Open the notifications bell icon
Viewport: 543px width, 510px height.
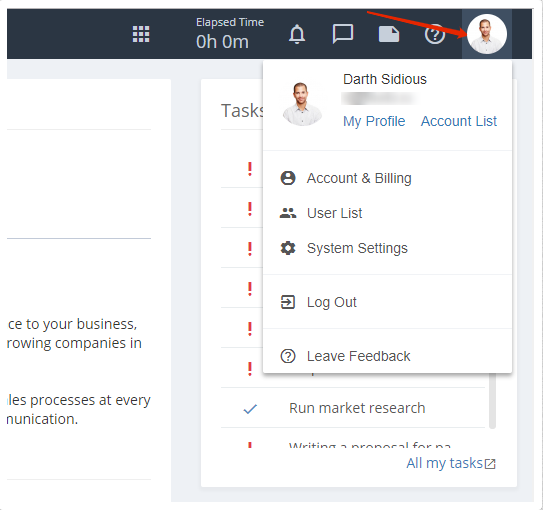tap(297, 34)
